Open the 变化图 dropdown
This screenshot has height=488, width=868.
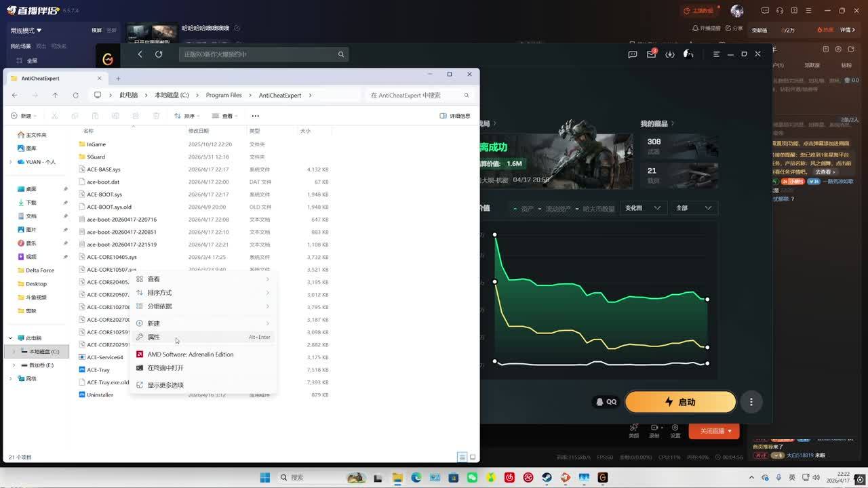[642, 208]
